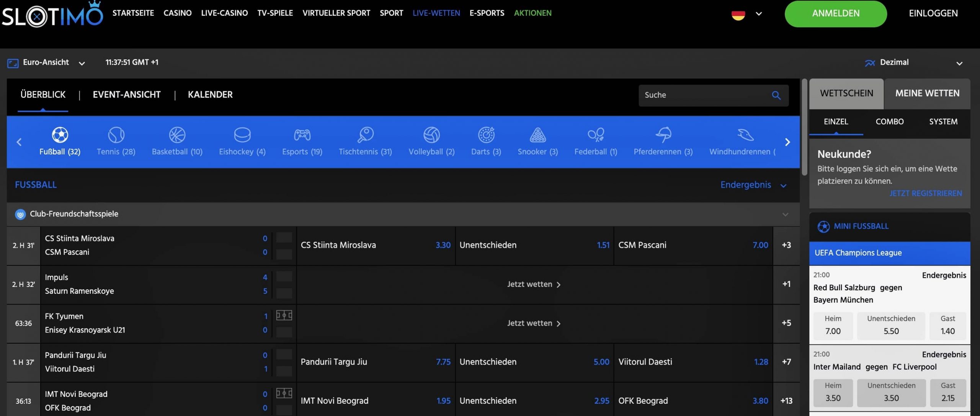Screen dimensions: 980x416
Task: Pick Gast 2.15 for Inter vs Liverpool
Action: point(948,393)
